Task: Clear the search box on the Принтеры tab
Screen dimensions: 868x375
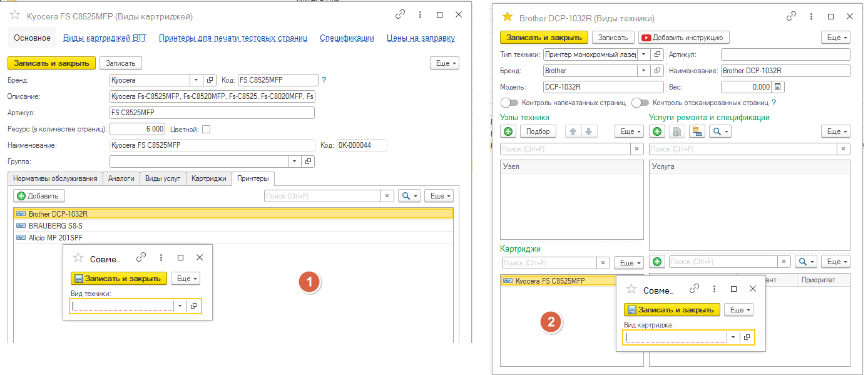Action: pyautogui.click(x=388, y=196)
